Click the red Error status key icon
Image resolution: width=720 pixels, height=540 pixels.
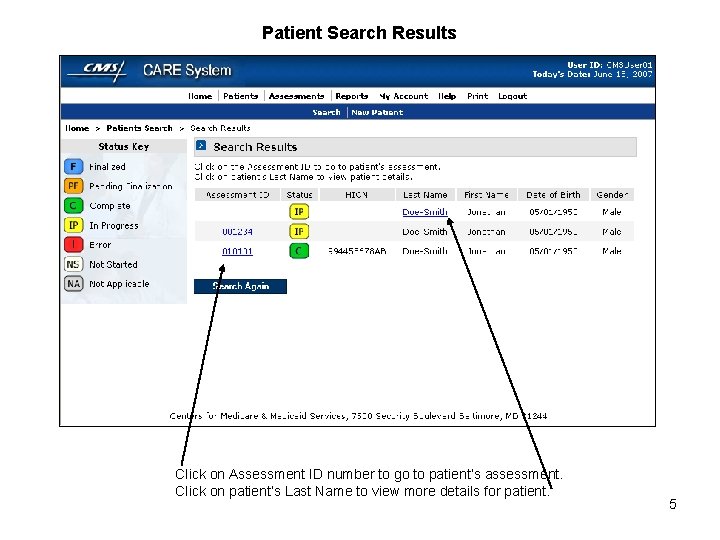pyautogui.click(x=73, y=244)
